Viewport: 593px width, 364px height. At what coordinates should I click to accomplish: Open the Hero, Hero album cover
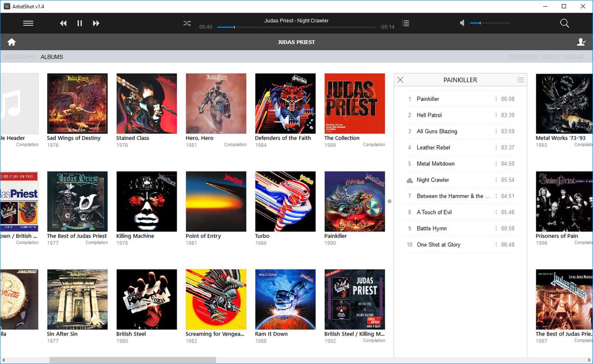tap(216, 103)
